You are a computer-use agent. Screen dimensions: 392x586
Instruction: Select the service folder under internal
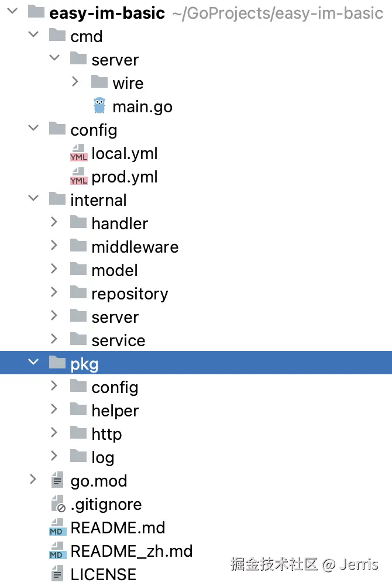118,340
